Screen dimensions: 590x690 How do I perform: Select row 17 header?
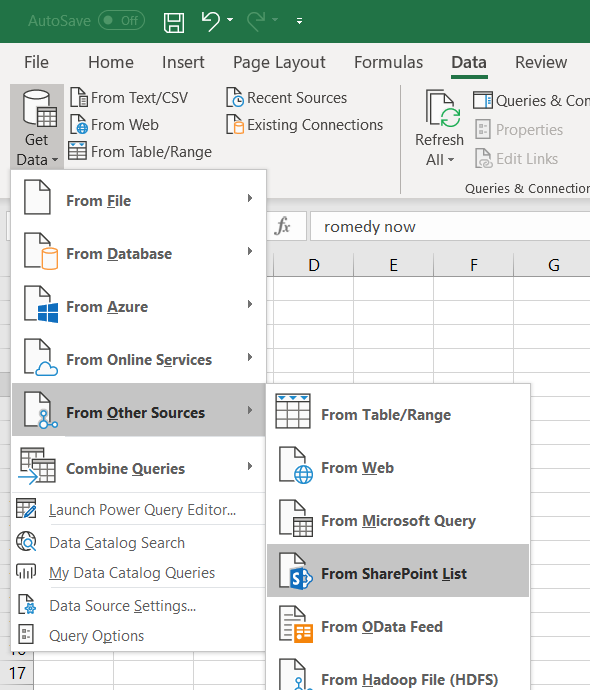[x=17, y=673]
